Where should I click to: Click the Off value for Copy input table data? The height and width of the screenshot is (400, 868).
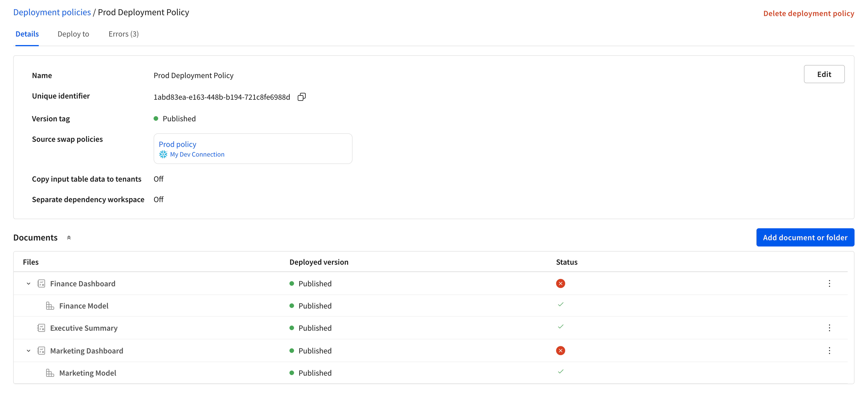click(158, 179)
